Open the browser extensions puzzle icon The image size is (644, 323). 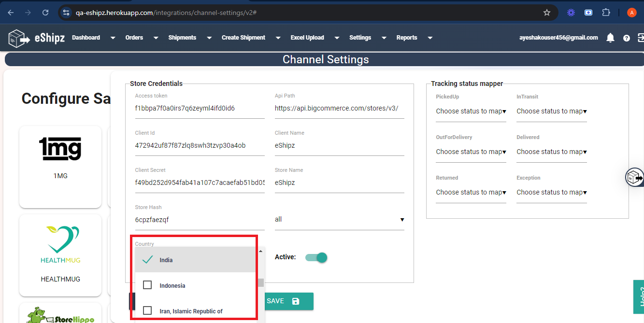click(606, 13)
